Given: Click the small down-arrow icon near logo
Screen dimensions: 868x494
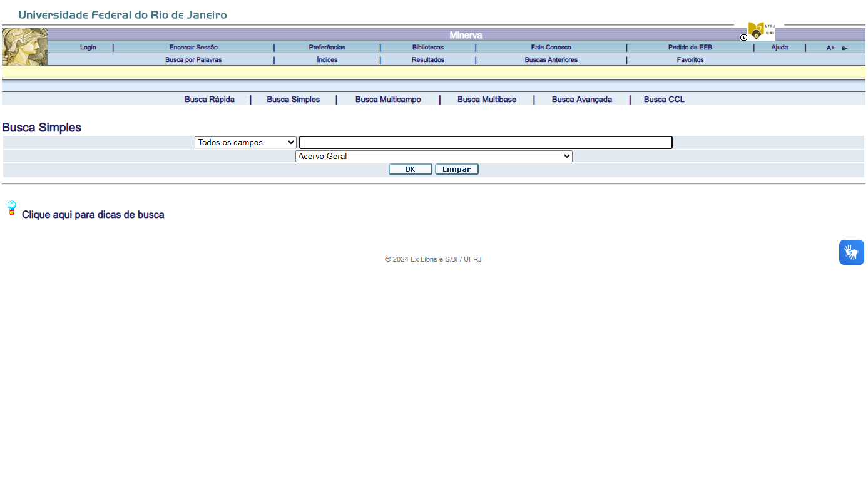Looking at the screenshot, I should (743, 38).
